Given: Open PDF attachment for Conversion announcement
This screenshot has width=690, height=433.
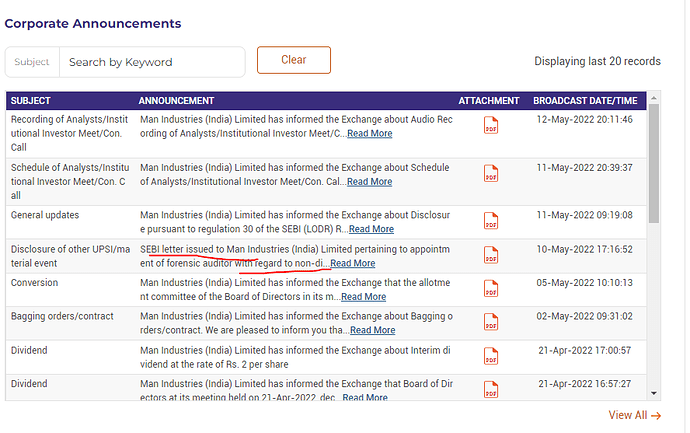Looking at the screenshot, I should [491, 289].
